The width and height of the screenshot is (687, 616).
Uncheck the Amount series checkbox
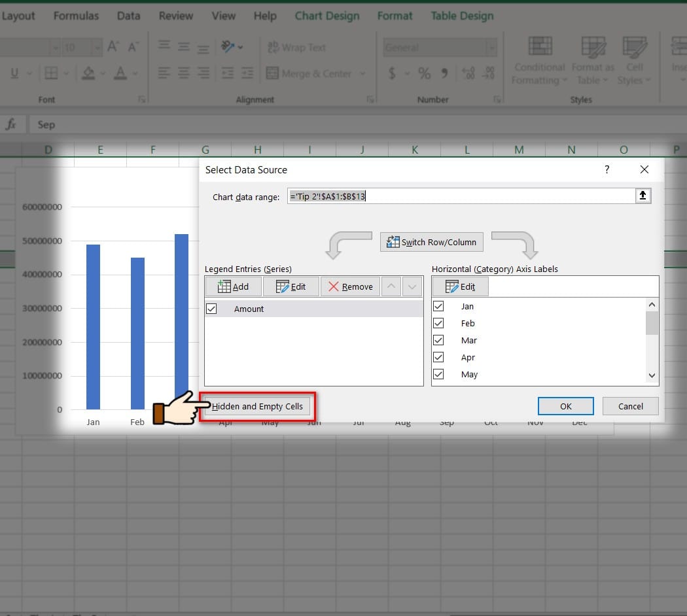(211, 309)
